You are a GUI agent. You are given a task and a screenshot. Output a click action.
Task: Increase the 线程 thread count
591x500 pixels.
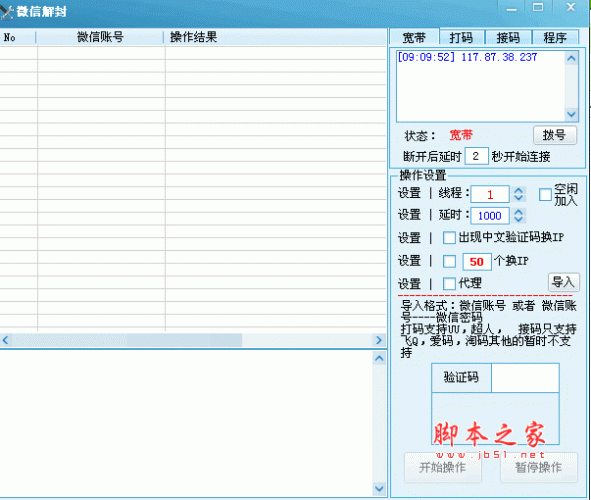[519, 191]
